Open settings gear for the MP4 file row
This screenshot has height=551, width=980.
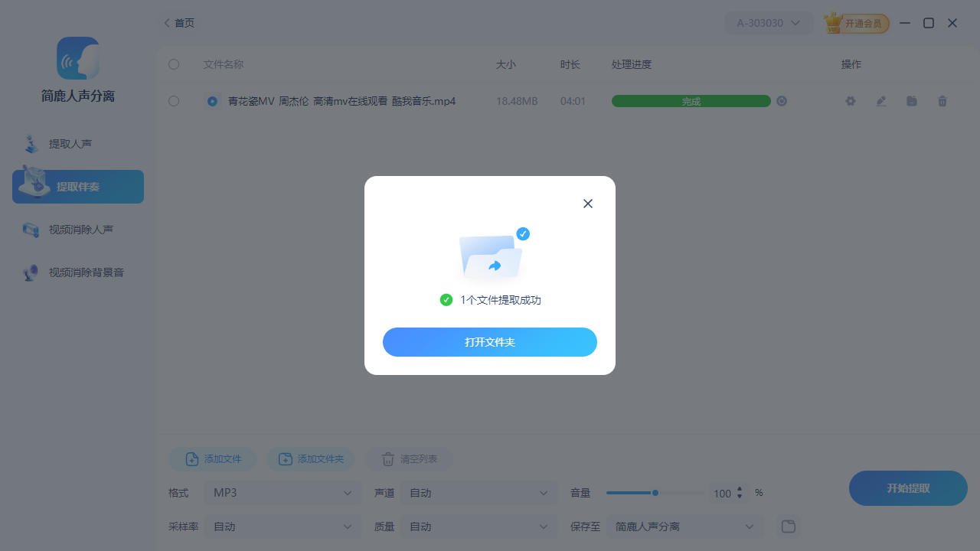[850, 100]
